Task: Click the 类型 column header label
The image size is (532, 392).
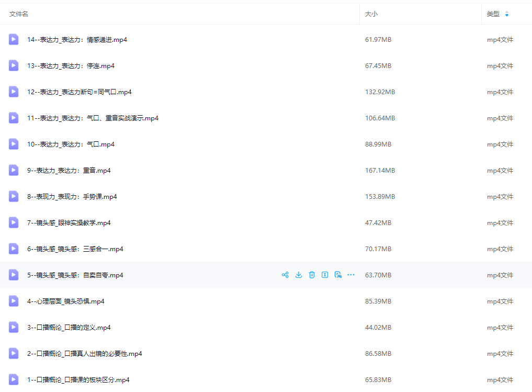Action: click(x=493, y=14)
